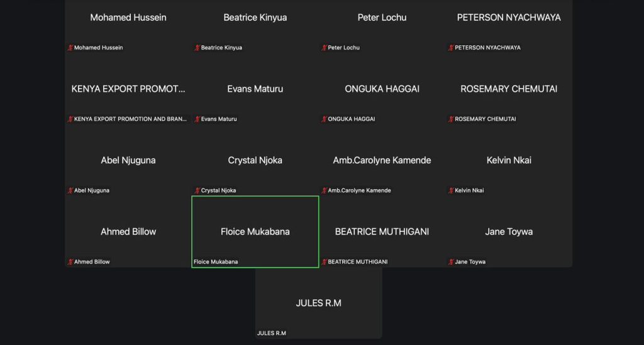Viewport: 644px width, 345px height.
Task: Select Amb.Carolyne Kamende's video tile
Action: 382,160
